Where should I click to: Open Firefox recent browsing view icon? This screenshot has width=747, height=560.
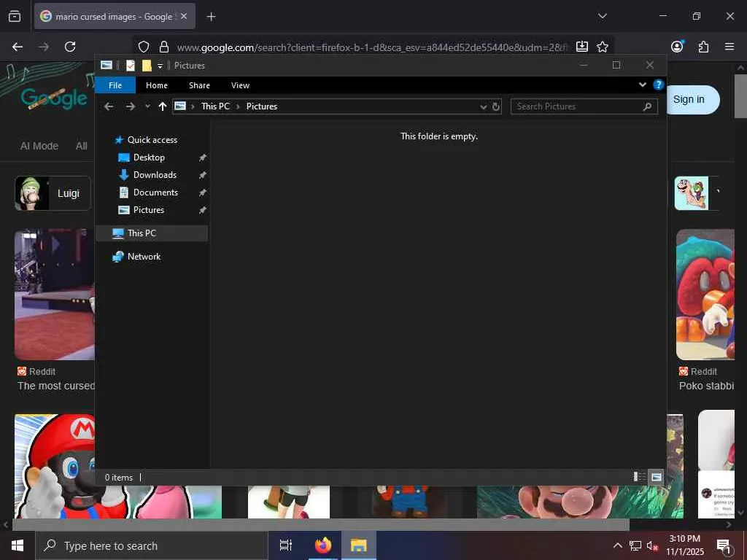[15, 17]
